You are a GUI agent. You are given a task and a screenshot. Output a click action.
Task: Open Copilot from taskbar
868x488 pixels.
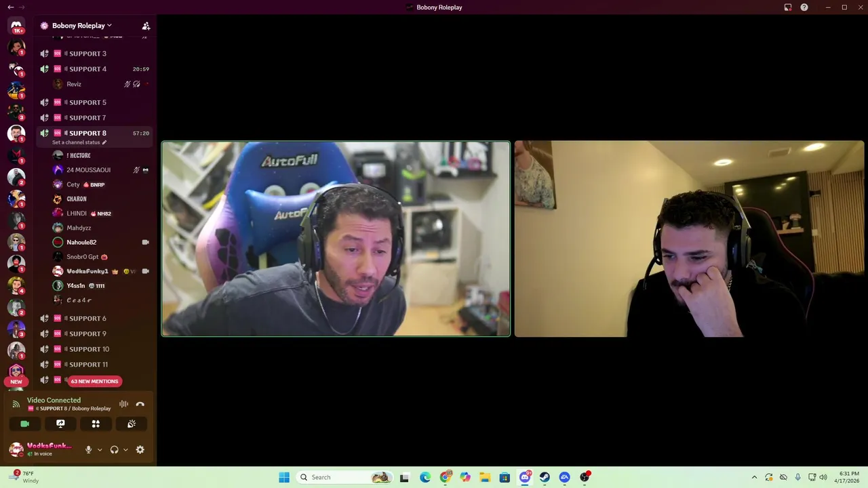coord(465,477)
